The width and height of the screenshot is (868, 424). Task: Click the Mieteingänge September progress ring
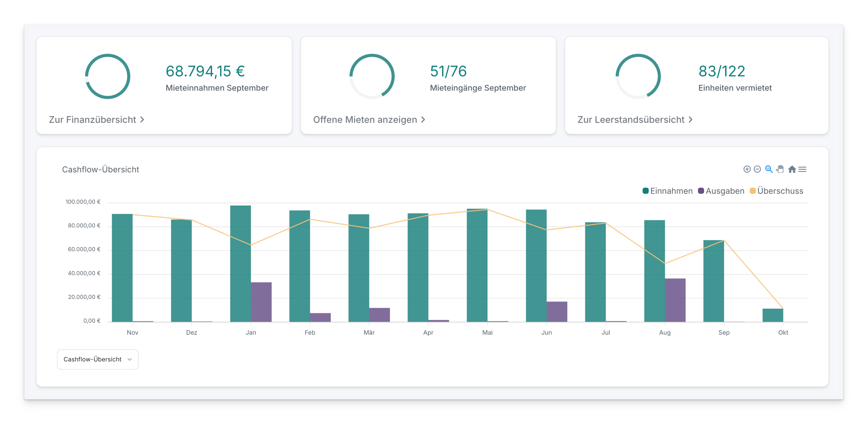point(372,76)
